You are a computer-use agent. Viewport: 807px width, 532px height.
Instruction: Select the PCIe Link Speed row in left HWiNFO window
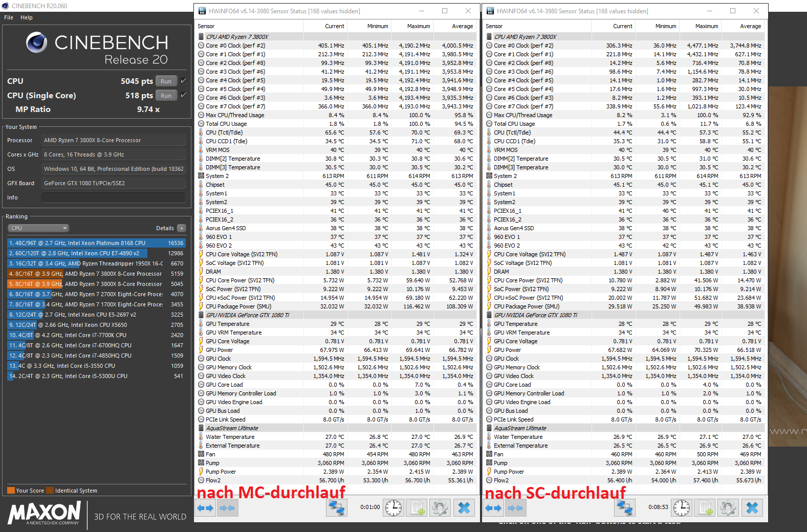[336, 419]
